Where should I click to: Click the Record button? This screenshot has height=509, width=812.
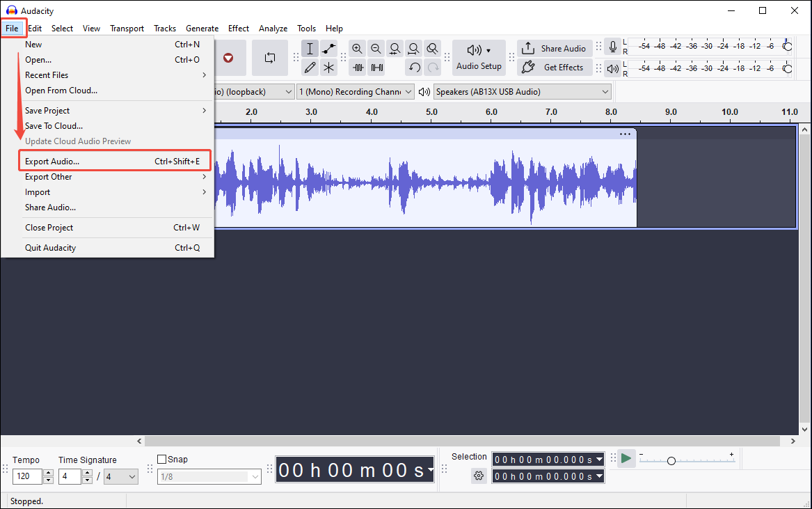click(x=228, y=58)
